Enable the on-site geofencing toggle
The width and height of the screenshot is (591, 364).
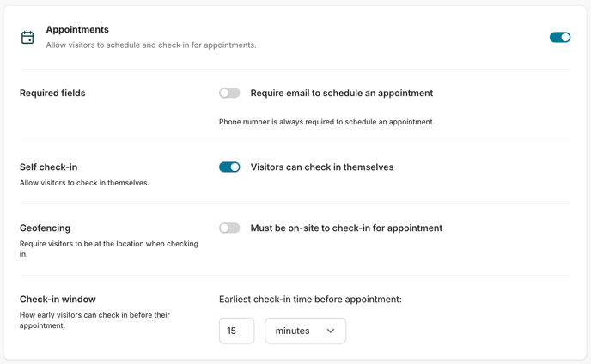point(229,228)
